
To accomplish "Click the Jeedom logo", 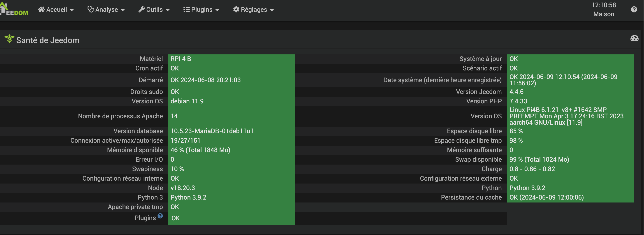I will point(14,9).
